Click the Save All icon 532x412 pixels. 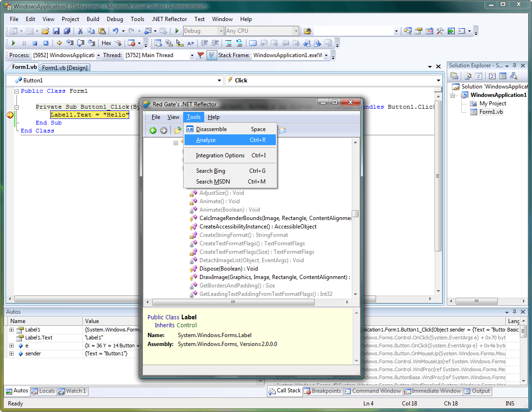pos(67,30)
